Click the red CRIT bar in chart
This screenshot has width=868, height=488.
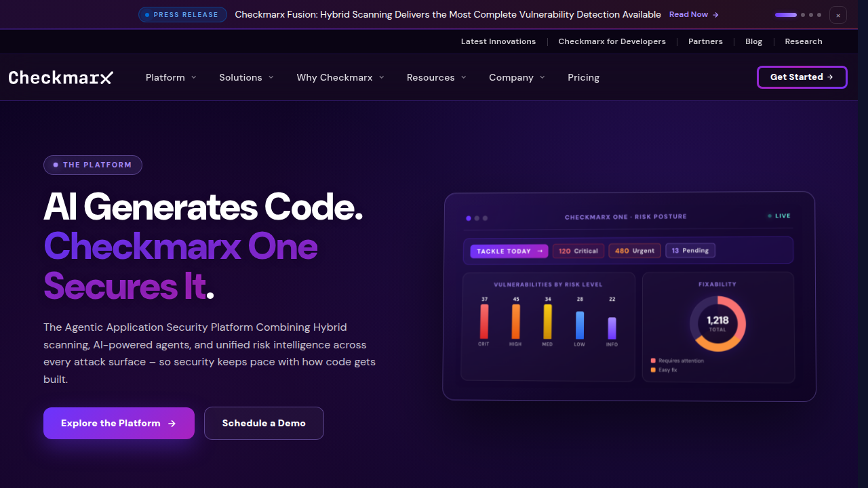coord(484,321)
